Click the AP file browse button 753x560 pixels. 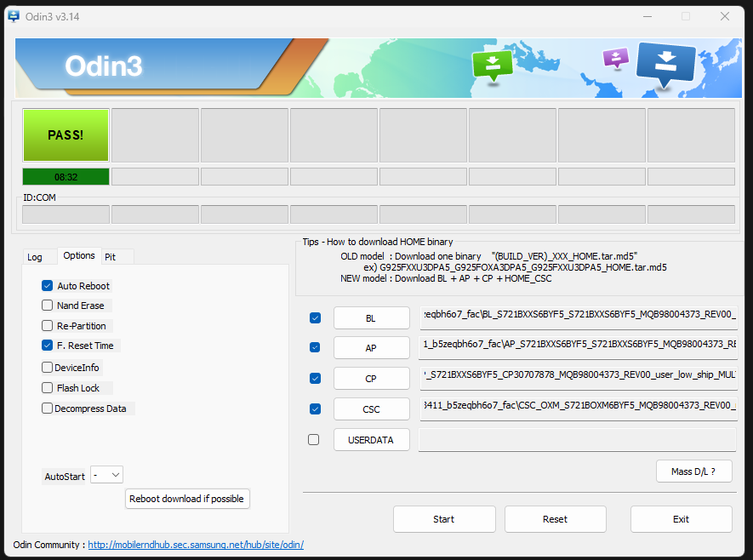pos(371,348)
